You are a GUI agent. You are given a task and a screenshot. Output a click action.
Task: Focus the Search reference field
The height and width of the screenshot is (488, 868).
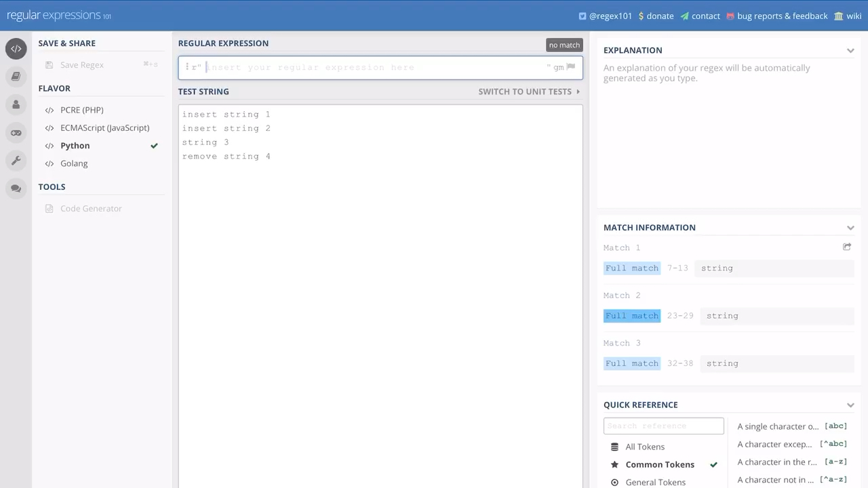tap(664, 426)
